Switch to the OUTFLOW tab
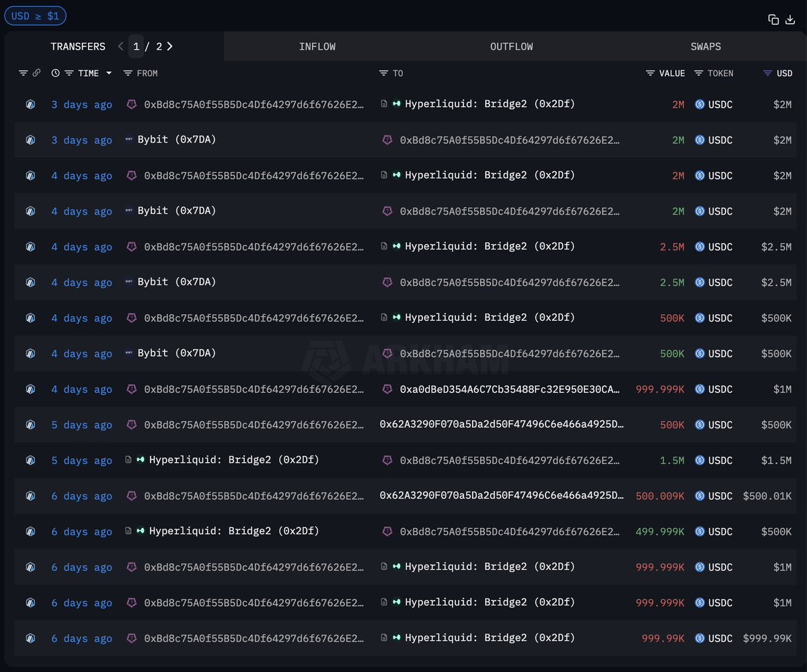 click(512, 46)
